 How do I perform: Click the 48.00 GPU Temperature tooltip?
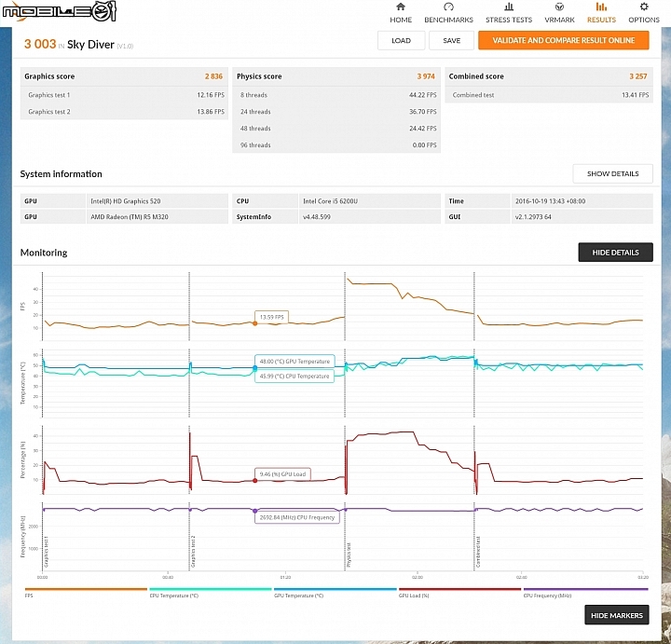[x=294, y=362]
